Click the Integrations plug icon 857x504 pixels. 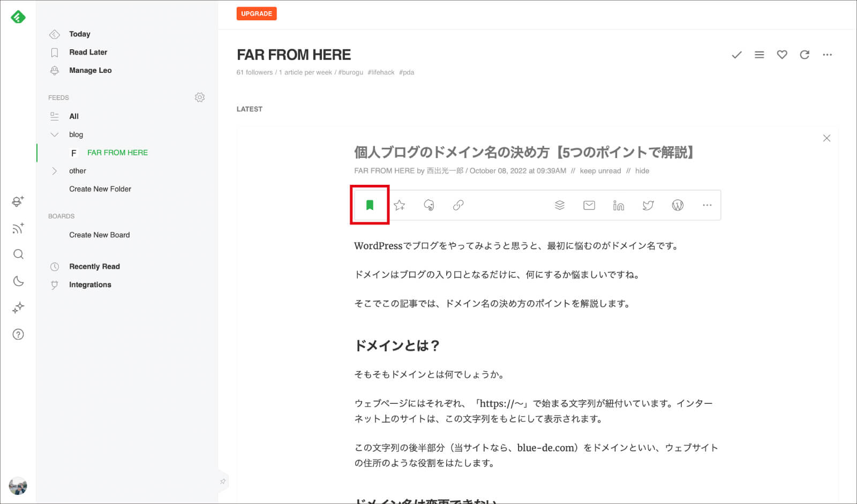point(54,285)
